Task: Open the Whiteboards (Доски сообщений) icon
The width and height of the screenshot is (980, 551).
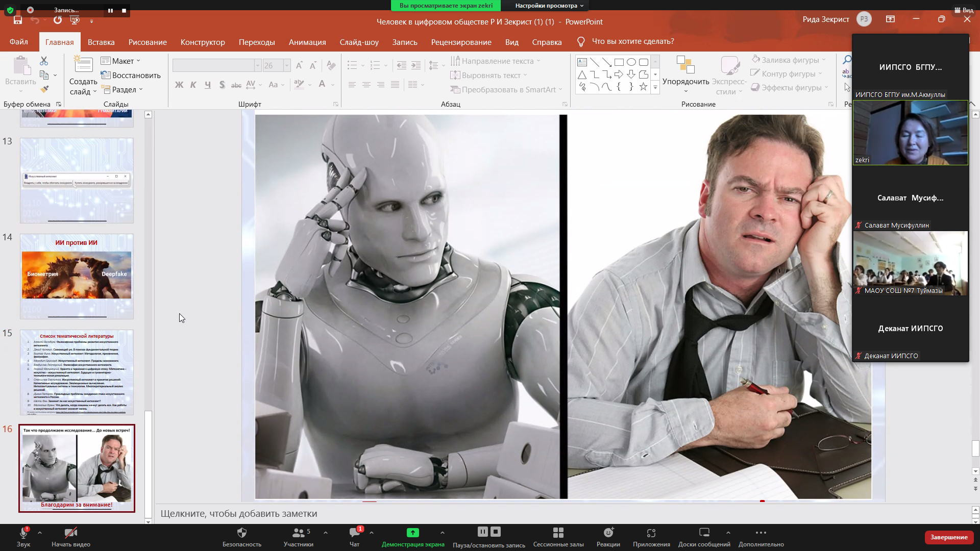Action: [704, 533]
